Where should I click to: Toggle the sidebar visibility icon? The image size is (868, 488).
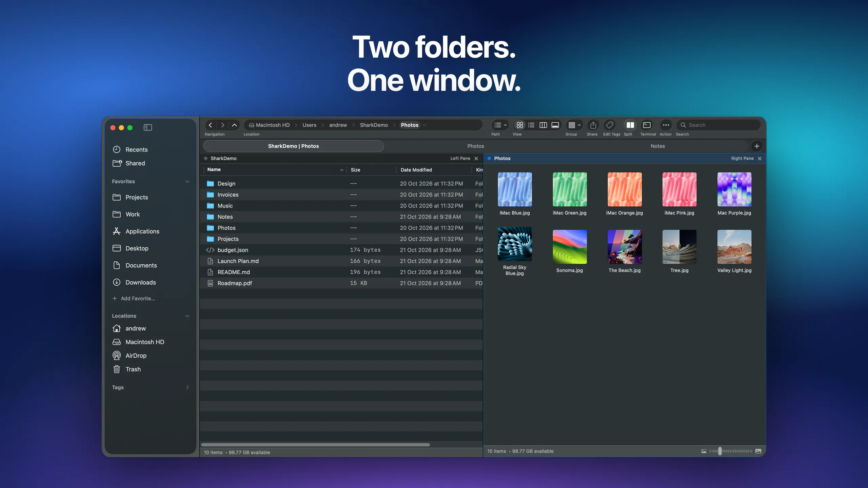[x=148, y=127]
